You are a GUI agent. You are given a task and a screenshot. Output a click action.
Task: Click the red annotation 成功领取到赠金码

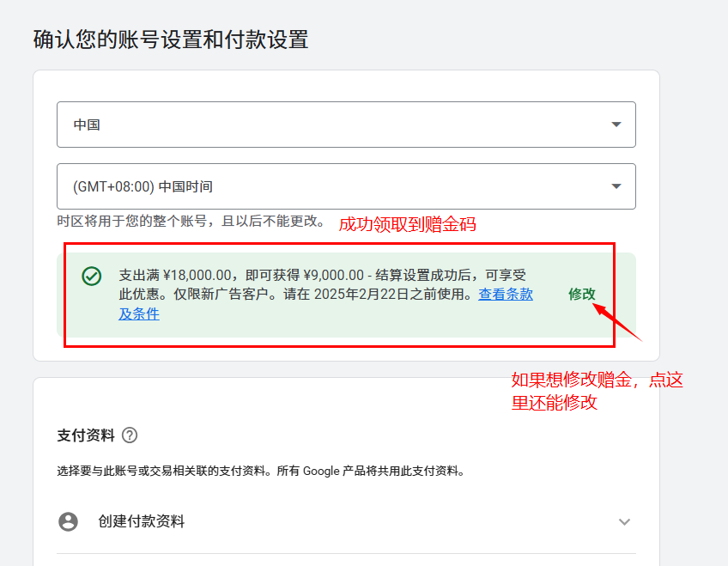[x=407, y=225]
